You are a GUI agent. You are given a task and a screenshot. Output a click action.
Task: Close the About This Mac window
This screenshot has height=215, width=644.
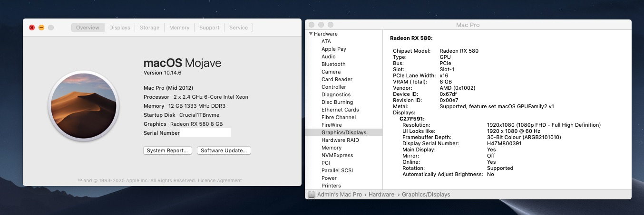32,28
